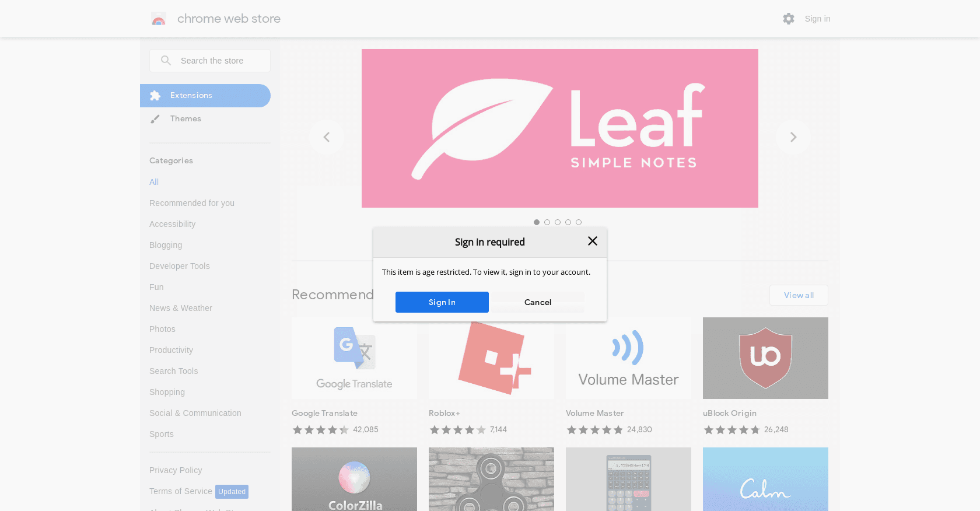980x511 pixels.
Task: Open the Calm extension thumbnail
Action: 765,479
